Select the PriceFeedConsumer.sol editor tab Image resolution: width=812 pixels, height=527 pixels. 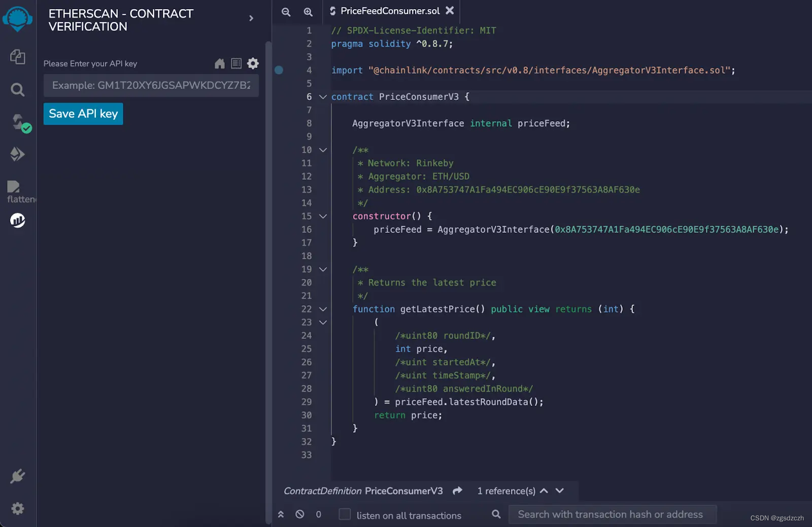[390, 11]
